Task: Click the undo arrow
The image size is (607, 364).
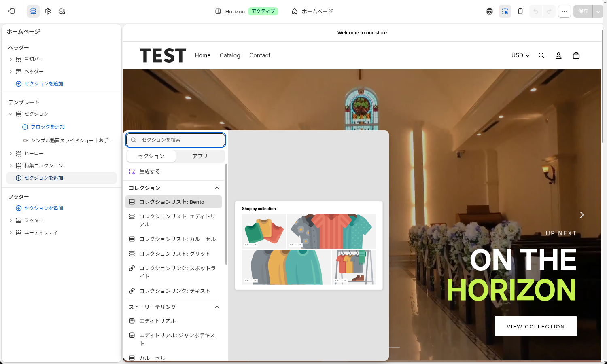Action: tap(536, 11)
